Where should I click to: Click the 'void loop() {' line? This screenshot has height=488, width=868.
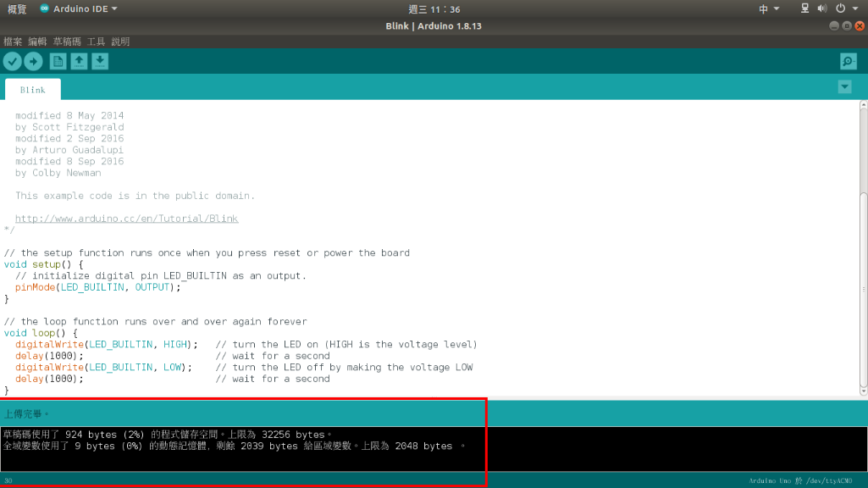click(41, 333)
